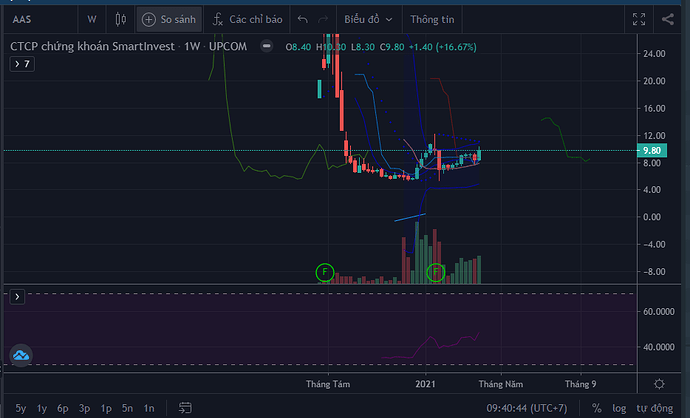Toggle tự động auto scale

(x=654, y=408)
